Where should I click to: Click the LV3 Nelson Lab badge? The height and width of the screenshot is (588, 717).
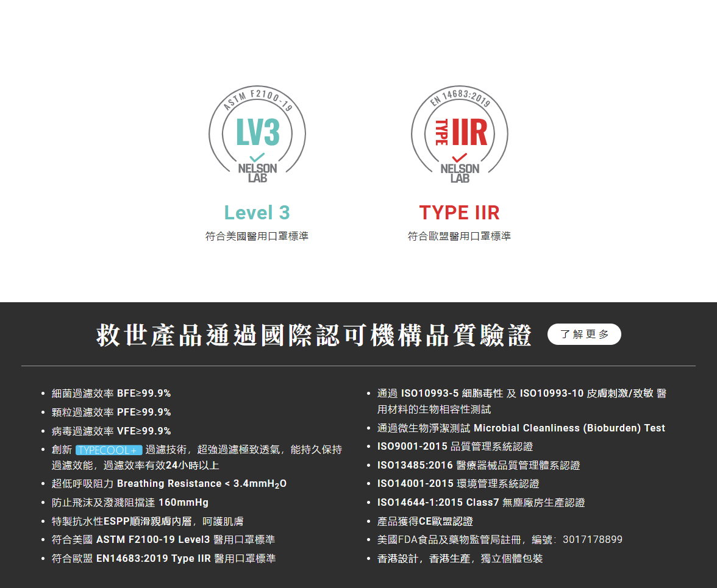point(257,134)
